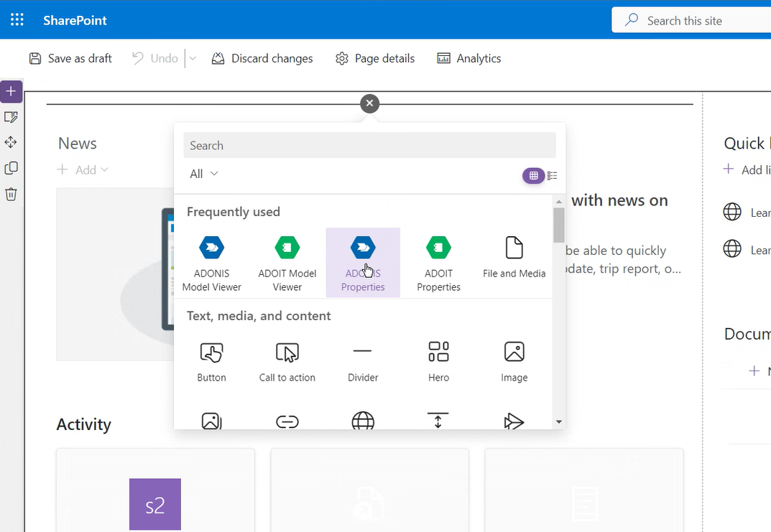Add the ADOIT Properties web part

tap(438, 263)
